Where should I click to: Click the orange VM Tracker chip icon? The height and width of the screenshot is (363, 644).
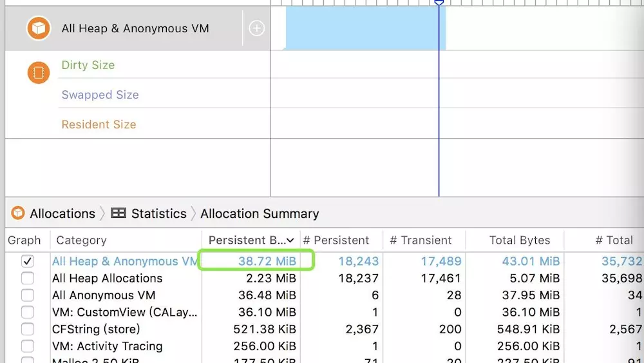[39, 72]
